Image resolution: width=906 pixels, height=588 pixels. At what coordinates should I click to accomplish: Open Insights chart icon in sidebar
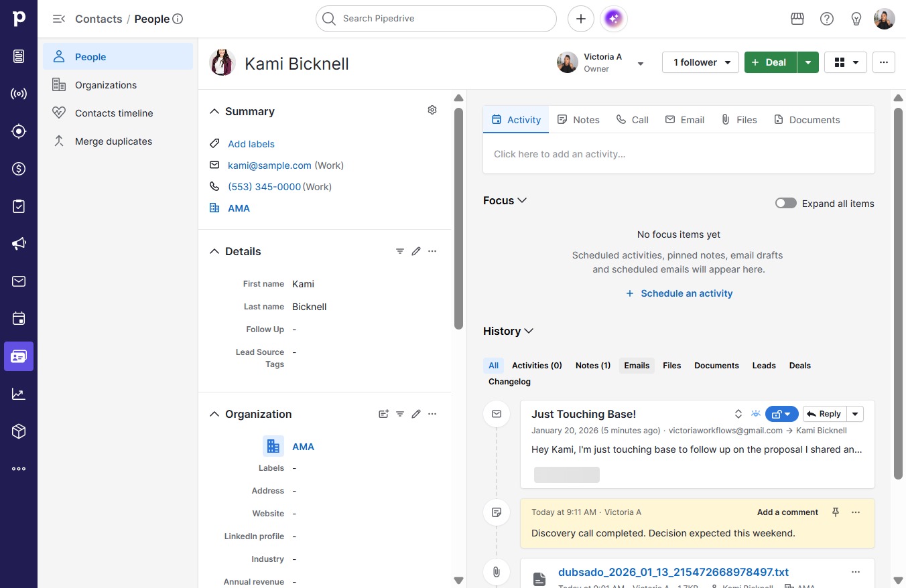coord(19,394)
